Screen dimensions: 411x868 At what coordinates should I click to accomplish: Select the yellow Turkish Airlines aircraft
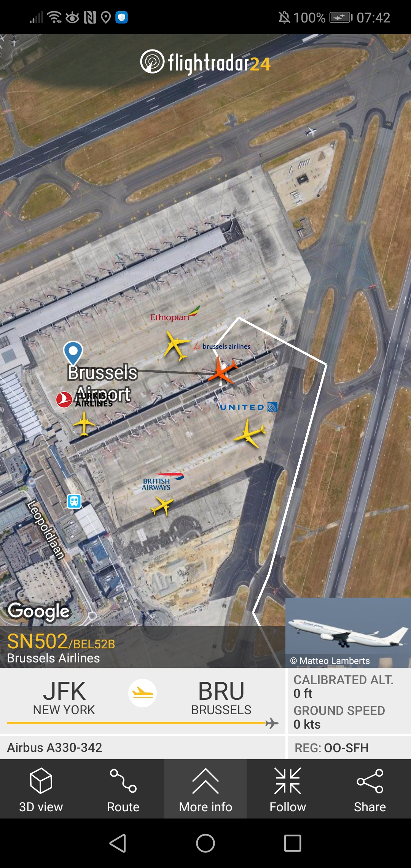pos(84,424)
